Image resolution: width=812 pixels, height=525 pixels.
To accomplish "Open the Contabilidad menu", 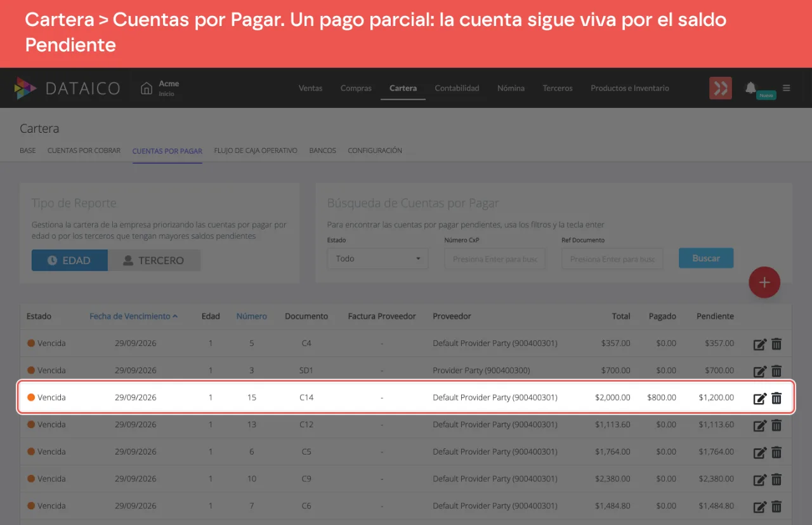I will point(457,88).
